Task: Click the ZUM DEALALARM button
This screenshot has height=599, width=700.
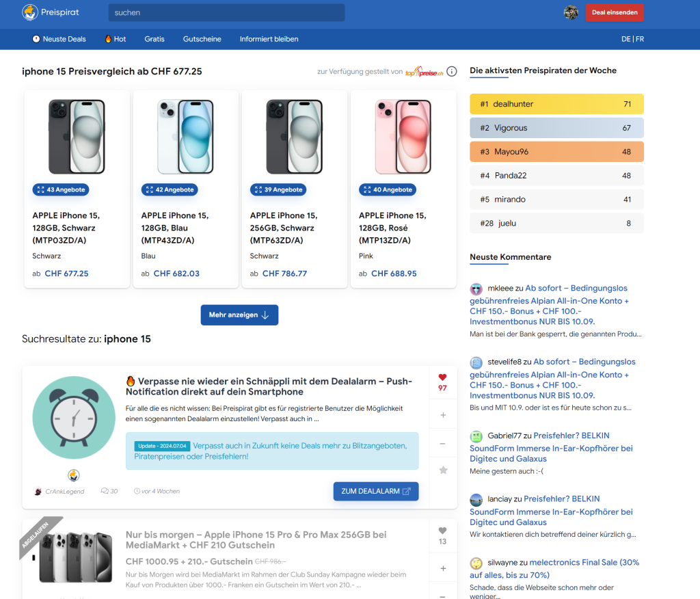Action: click(375, 491)
